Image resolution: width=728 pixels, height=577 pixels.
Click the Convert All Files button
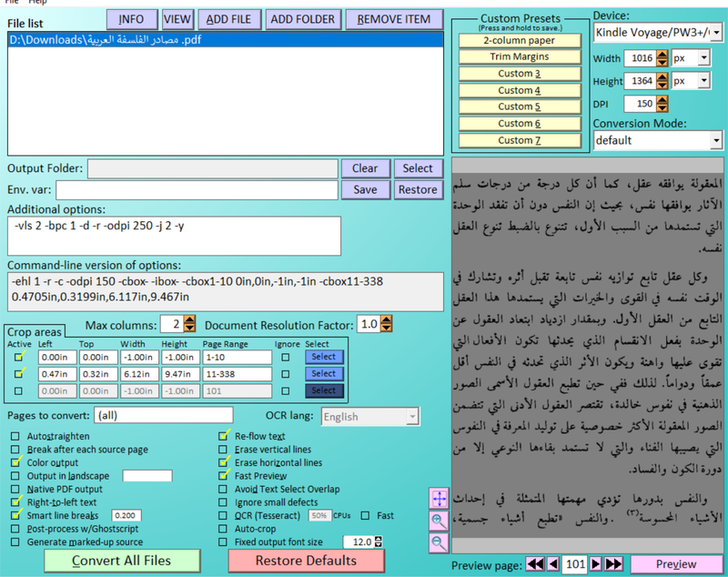pyautogui.click(x=122, y=561)
